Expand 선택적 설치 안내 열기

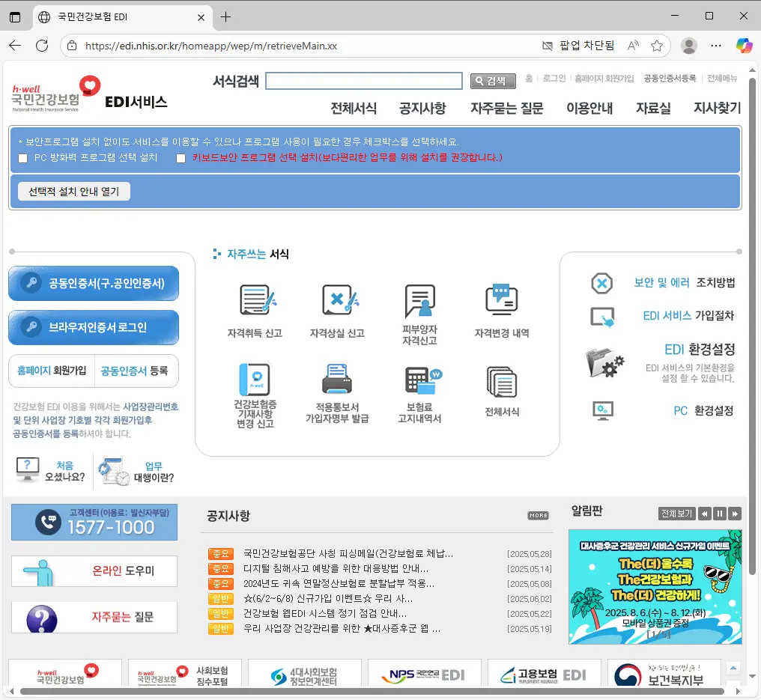(73, 192)
